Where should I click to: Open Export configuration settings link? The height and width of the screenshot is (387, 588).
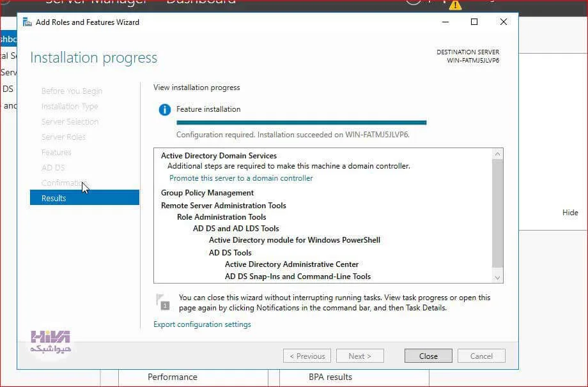(202, 324)
